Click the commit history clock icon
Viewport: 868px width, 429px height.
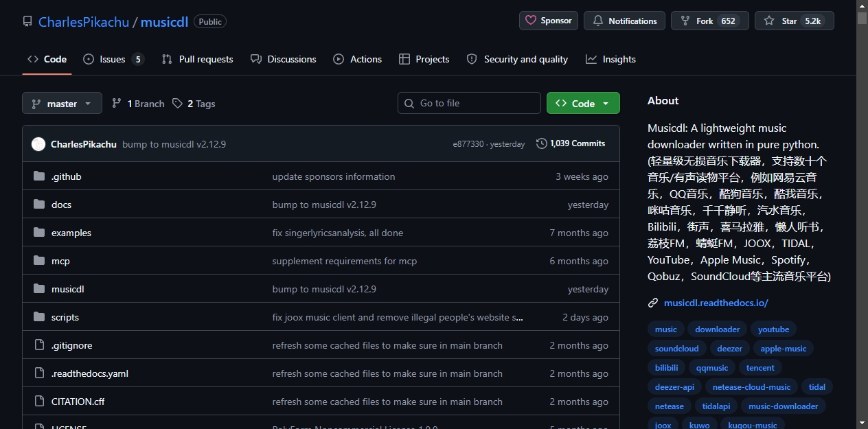click(542, 143)
